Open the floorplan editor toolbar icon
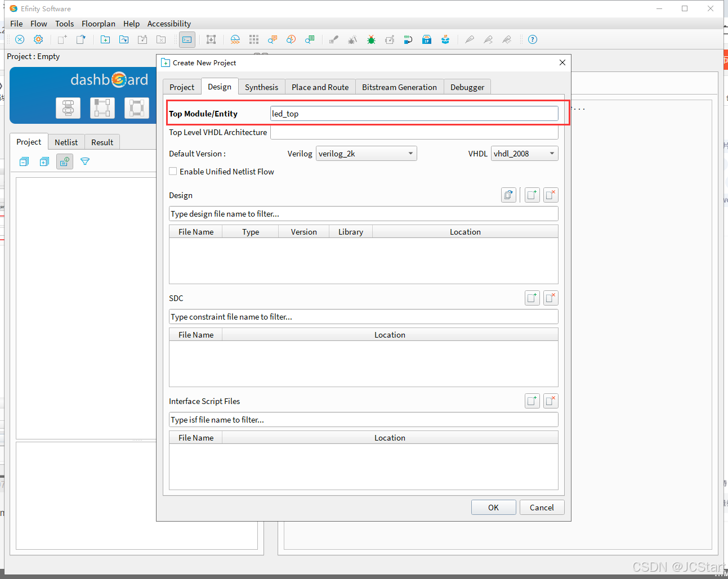The image size is (728, 579). pos(211,39)
